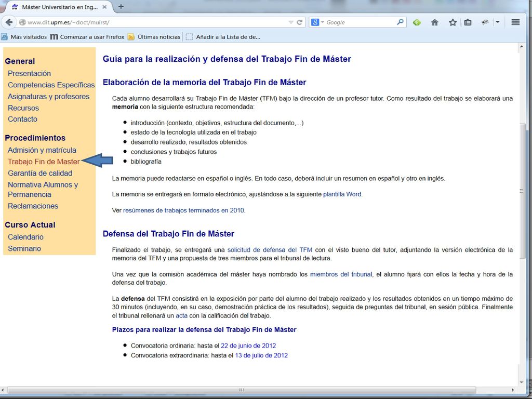Click the vertical scrollbar thumb
The image size is (532, 399).
522,191
